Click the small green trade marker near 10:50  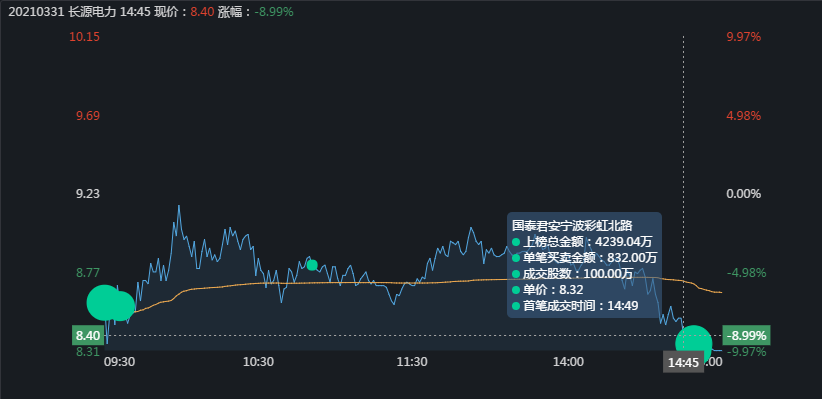coord(312,265)
